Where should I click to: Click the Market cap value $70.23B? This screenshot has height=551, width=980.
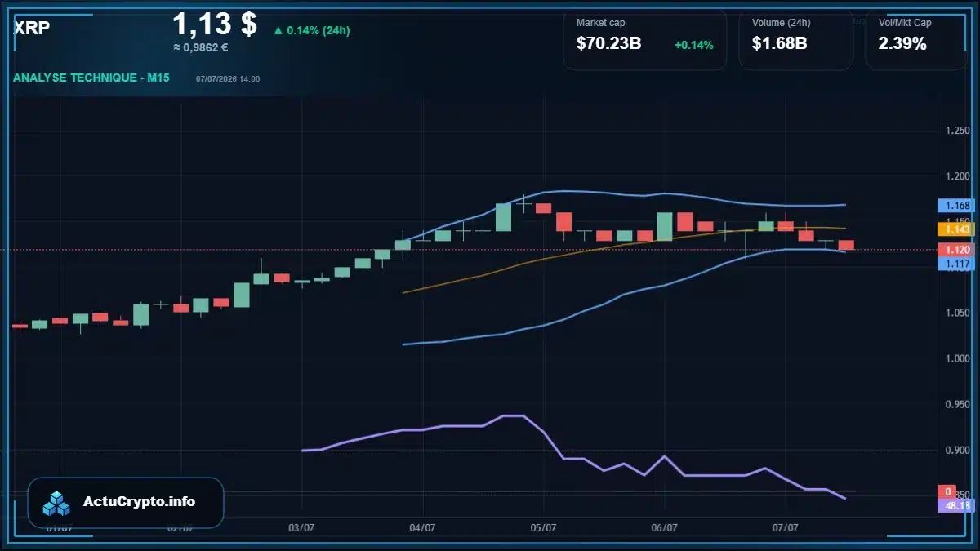(x=608, y=44)
